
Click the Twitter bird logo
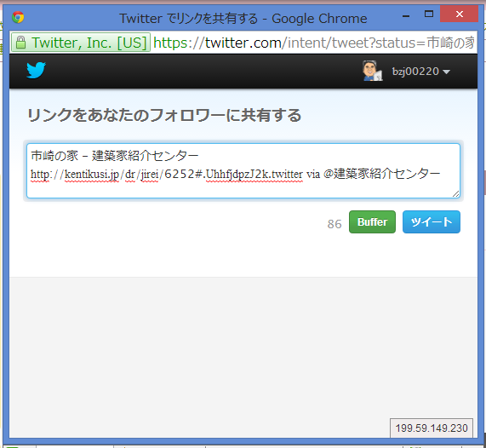click(36, 71)
